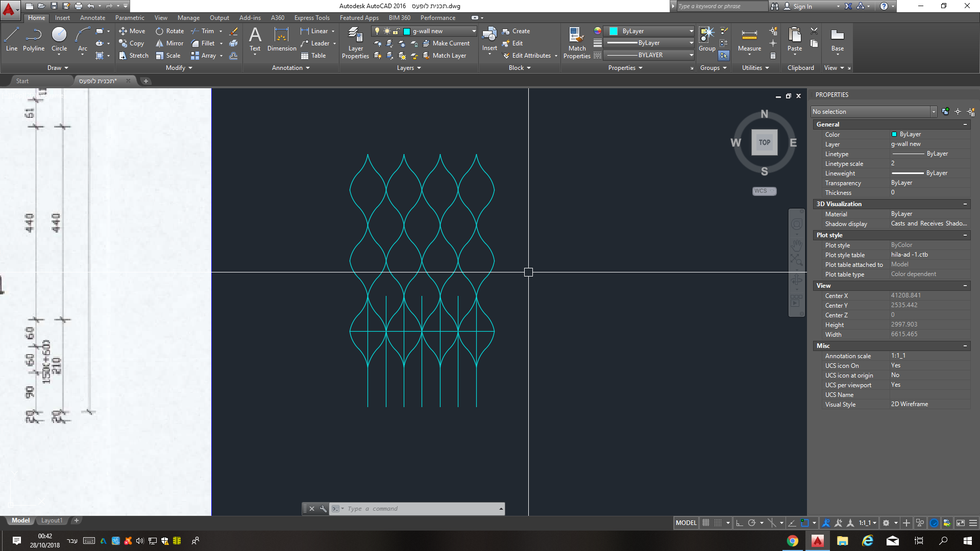Click the Move tool in Modify
The height and width of the screenshot is (551, 980).
coord(132,31)
